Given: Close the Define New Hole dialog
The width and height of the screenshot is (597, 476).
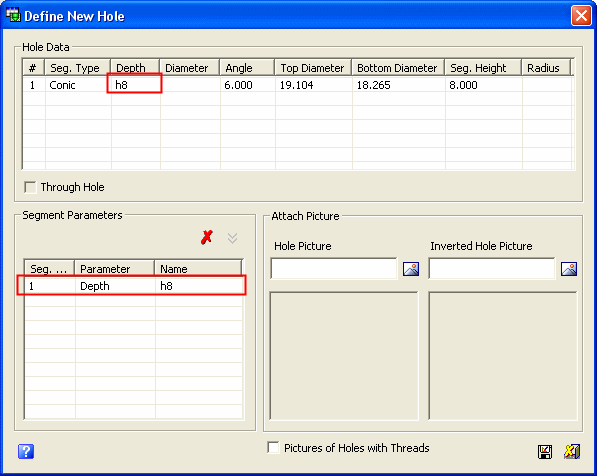Looking at the screenshot, I should pos(581,16).
